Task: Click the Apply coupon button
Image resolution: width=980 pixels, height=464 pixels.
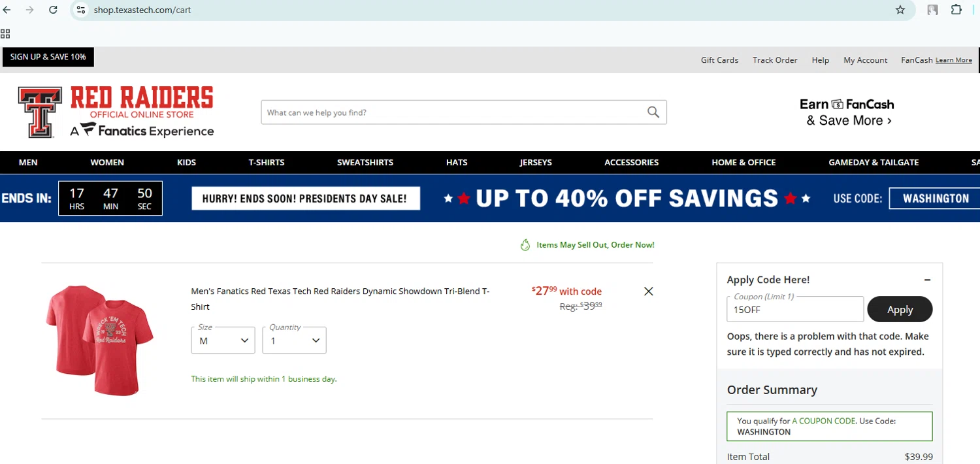Action: [900, 309]
